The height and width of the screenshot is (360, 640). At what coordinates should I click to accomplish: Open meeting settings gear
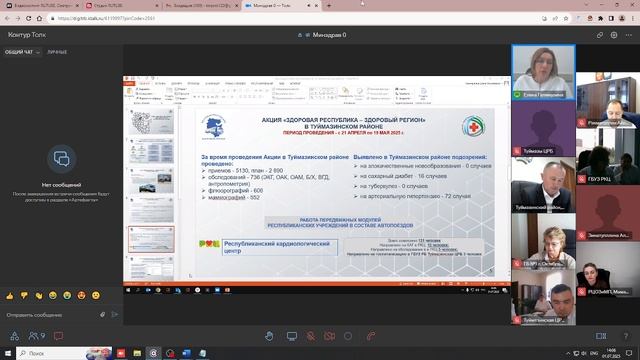(x=614, y=35)
